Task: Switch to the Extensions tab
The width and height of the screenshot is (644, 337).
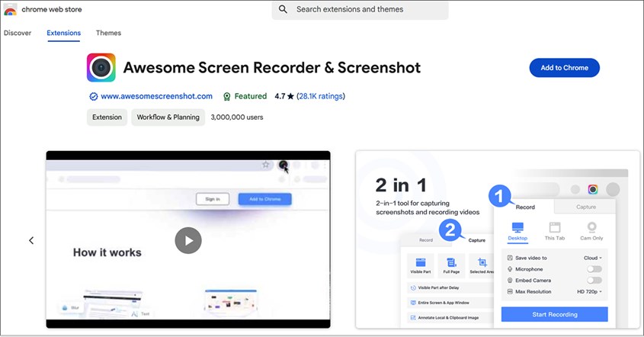Action: (x=64, y=33)
